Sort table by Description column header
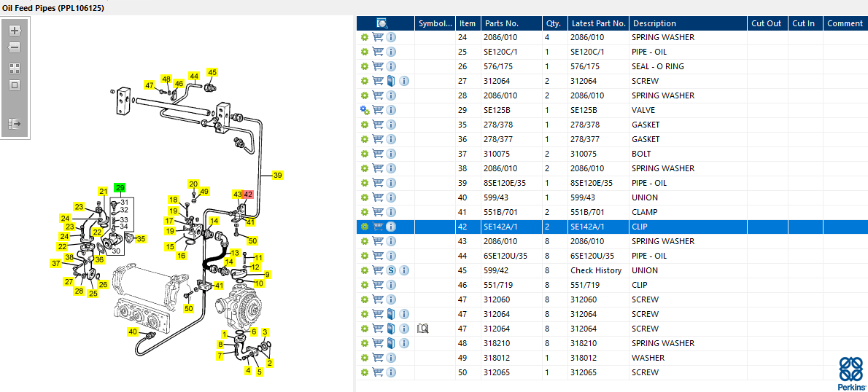868x392 pixels. tap(654, 23)
